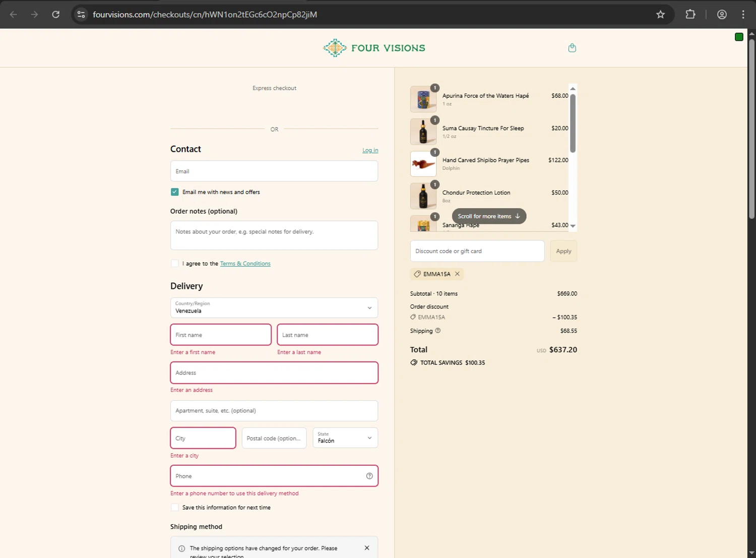
Task: Open the shopping bag cart icon
Action: tap(572, 48)
